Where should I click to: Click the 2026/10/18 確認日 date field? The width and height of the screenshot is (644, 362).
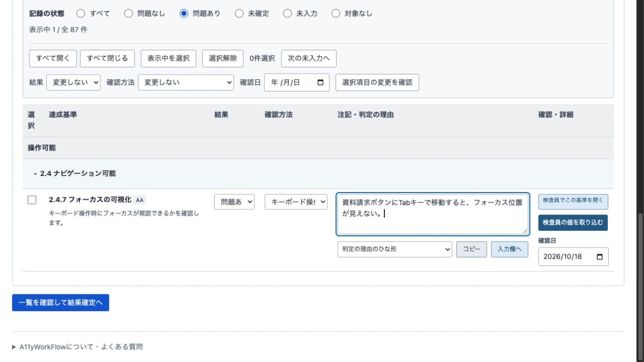(x=573, y=257)
